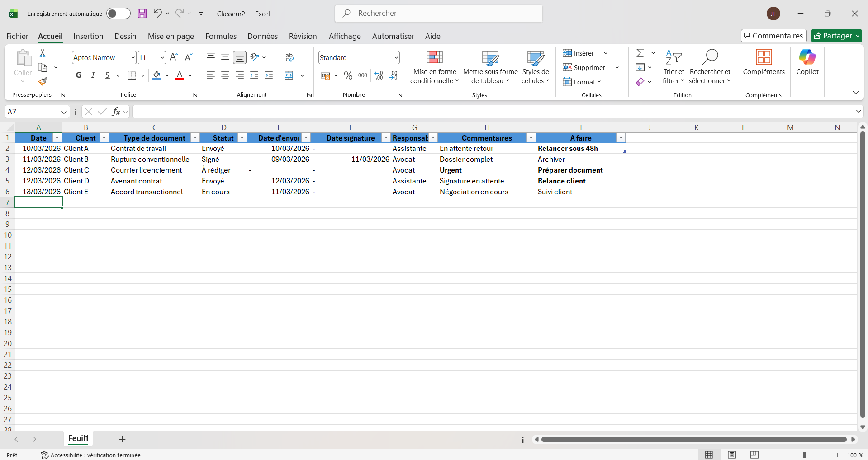Viewport: 868px width, 460px height.
Task: Expand the font name Aptos Narrow dropdown
Action: tap(133, 57)
